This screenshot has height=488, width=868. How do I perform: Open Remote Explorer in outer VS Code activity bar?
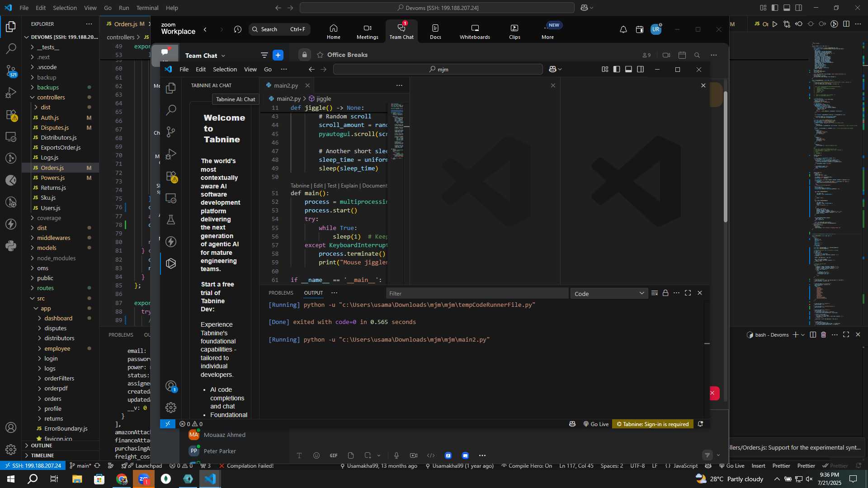coord(11,136)
